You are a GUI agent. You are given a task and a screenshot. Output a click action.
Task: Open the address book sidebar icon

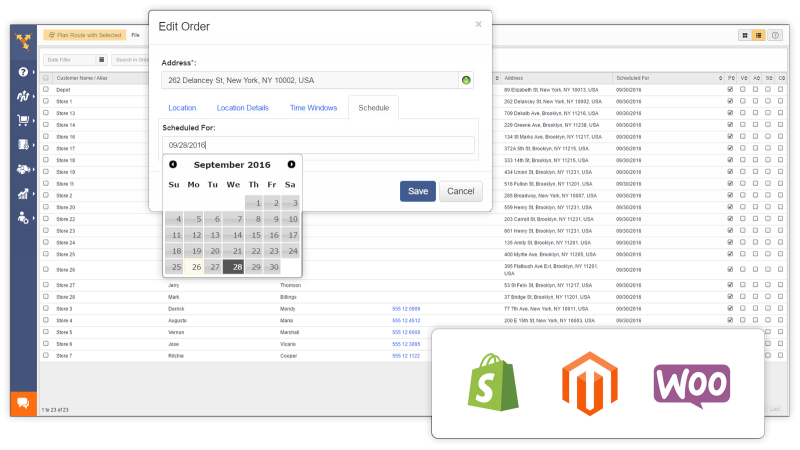(x=23, y=145)
